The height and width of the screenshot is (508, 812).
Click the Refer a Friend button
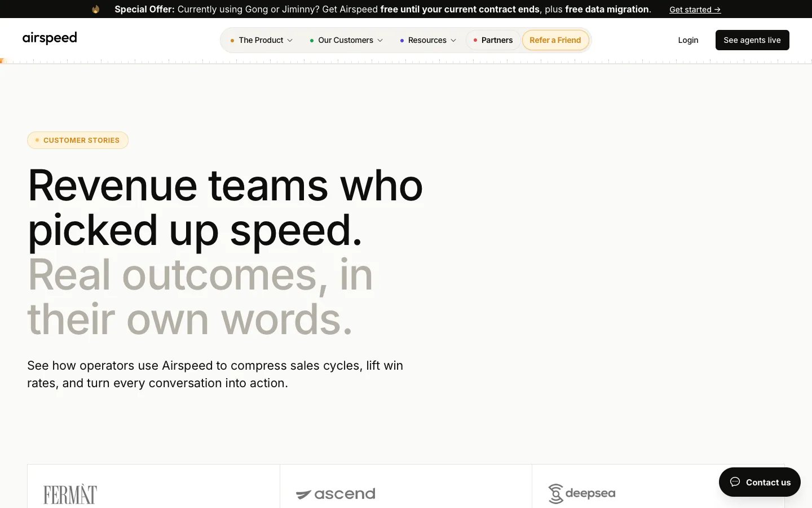click(555, 40)
